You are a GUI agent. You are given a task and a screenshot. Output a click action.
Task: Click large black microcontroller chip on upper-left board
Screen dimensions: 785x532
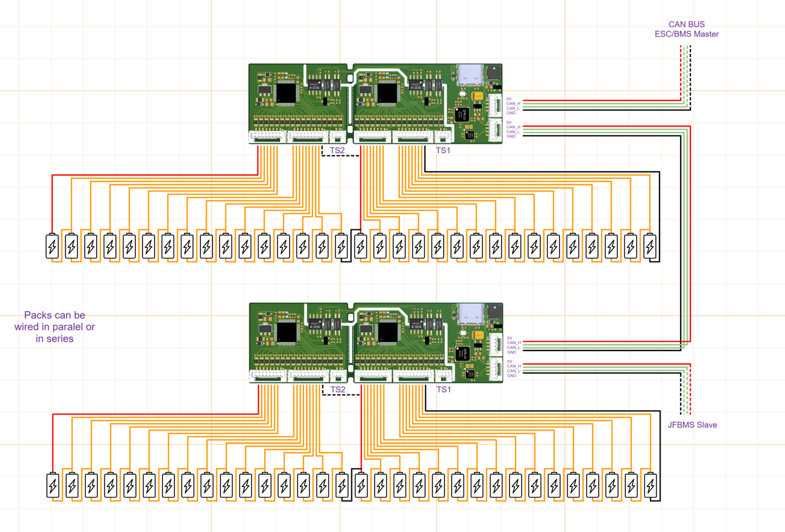click(x=286, y=93)
